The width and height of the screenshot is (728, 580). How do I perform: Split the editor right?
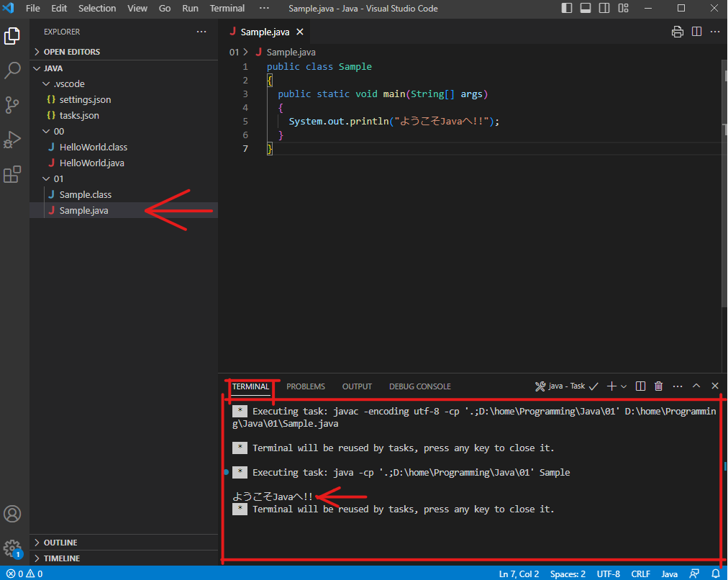coord(696,32)
